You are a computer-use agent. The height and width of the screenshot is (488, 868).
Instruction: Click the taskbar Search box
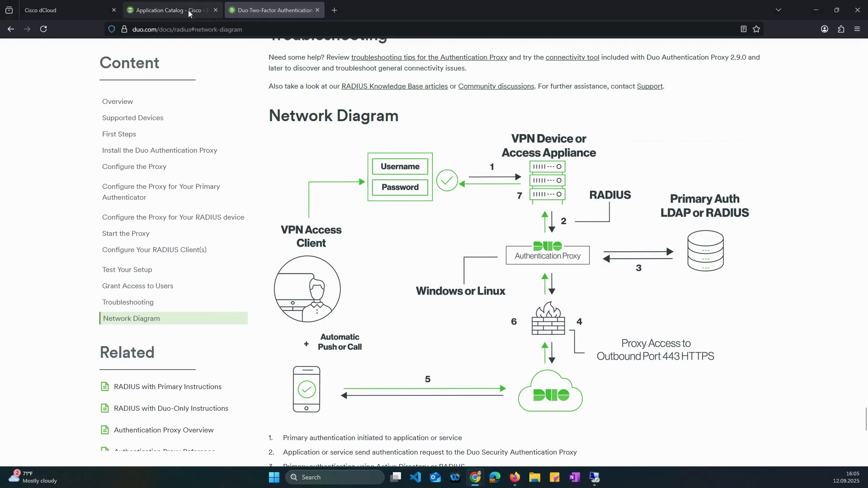(x=335, y=477)
